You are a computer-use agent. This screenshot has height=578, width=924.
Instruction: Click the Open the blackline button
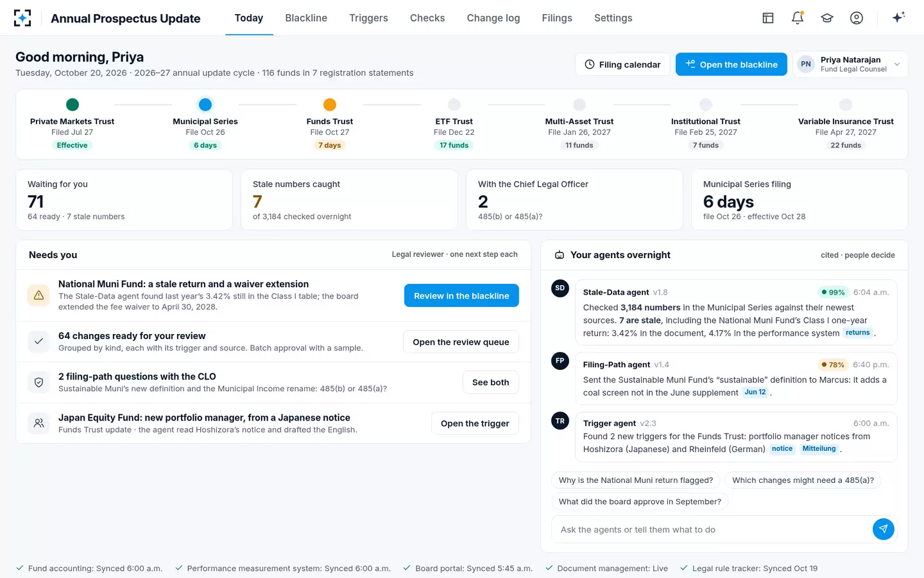pyautogui.click(x=732, y=64)
